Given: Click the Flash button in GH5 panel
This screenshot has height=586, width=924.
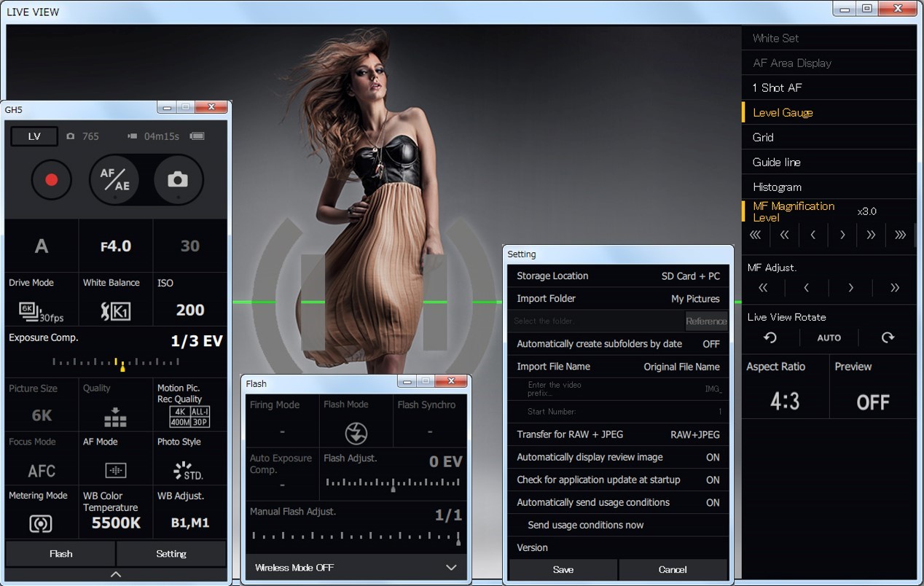Looking at the screenshot, I should 60,553.
